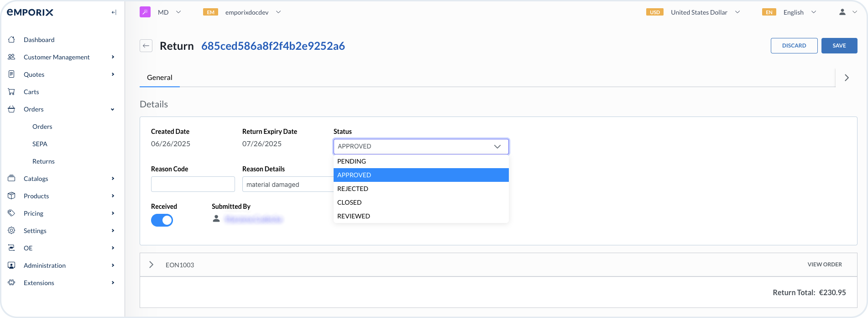Viewport: 868px width, 318px height.
Task: Expand the EON1003 order row
Action: (152, 265)
